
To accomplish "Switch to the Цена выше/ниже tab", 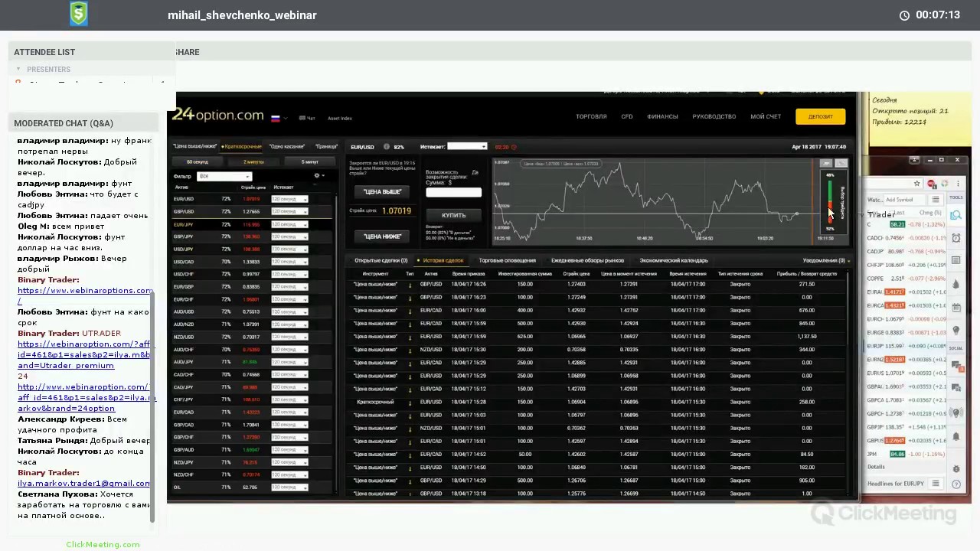I will [x=194, y=146].
